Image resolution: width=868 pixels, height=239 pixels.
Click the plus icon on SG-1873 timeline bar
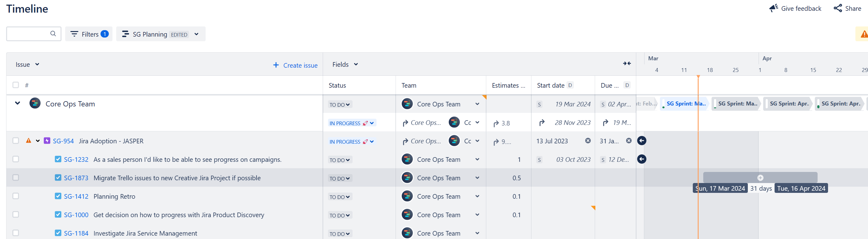(760, 178)
